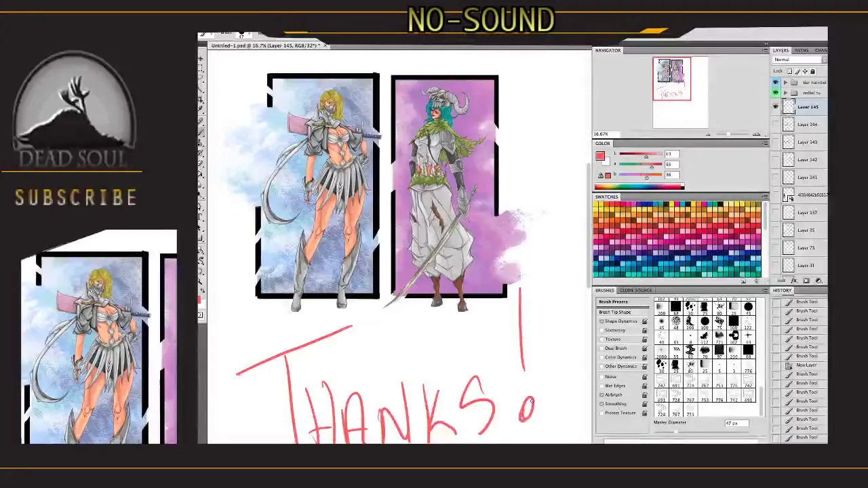Viewport: 868px width, 488px height.
Task: Open the Normal blend mode dropdown
Action: tap(800, 60)
